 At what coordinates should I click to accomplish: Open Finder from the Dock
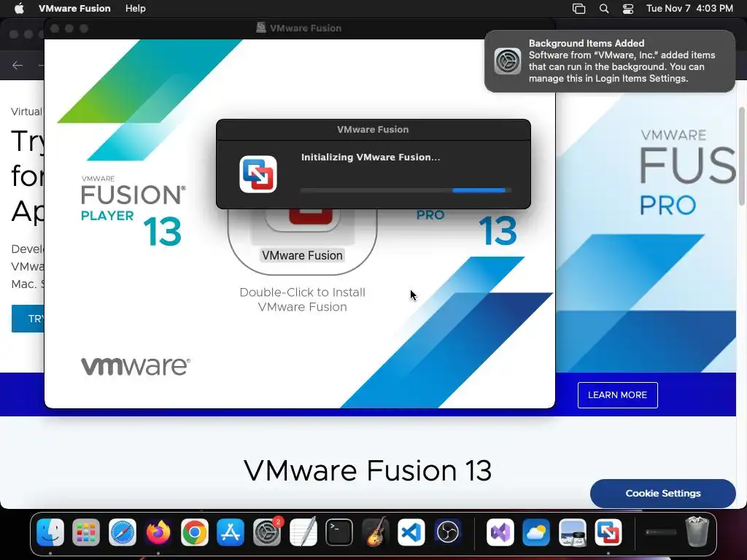[x=50, y=532]
